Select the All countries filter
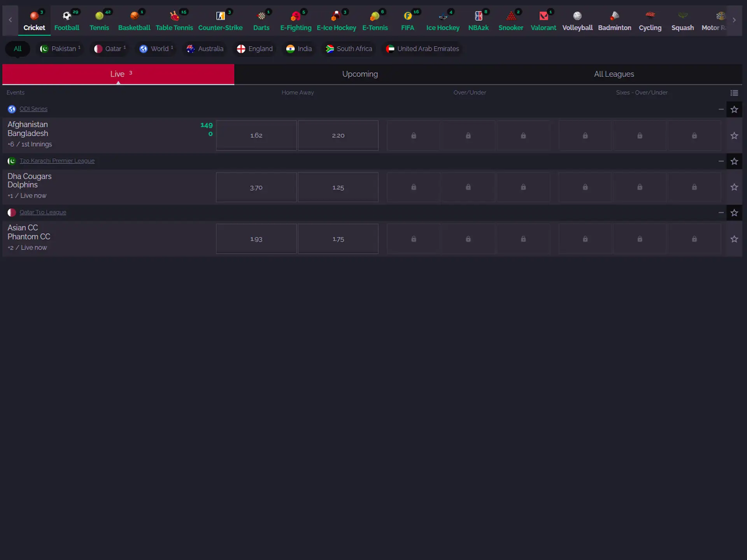The height and width of the screenshot is (560, 747). click(18, 49)
